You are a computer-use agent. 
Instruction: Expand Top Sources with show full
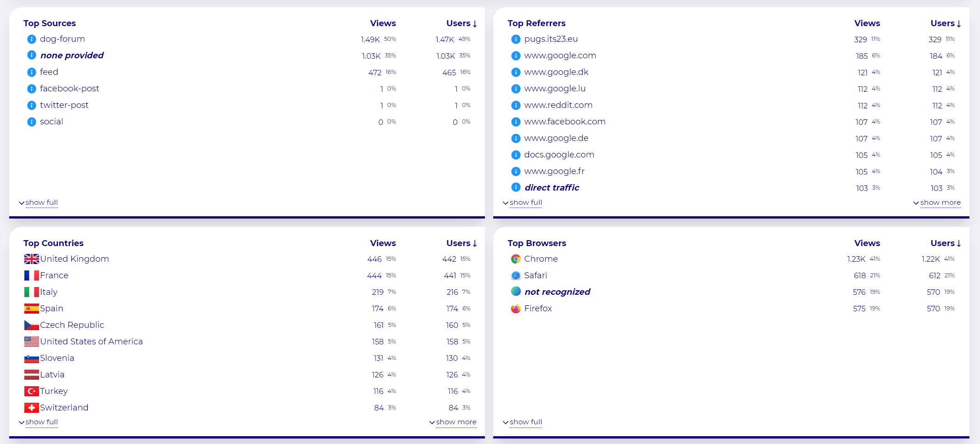click(x=39, y=202)
